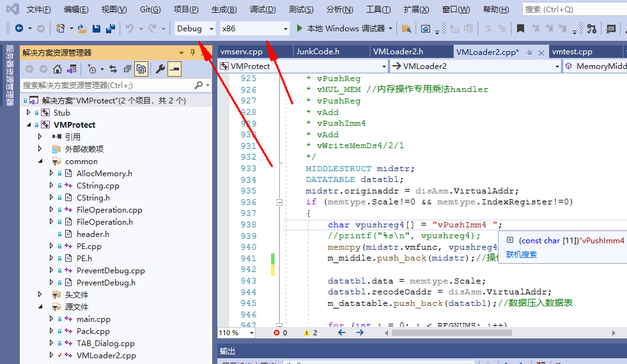
Task: Select TAB_Dialog.cpp in the tree
Action: tap(105, 343)
